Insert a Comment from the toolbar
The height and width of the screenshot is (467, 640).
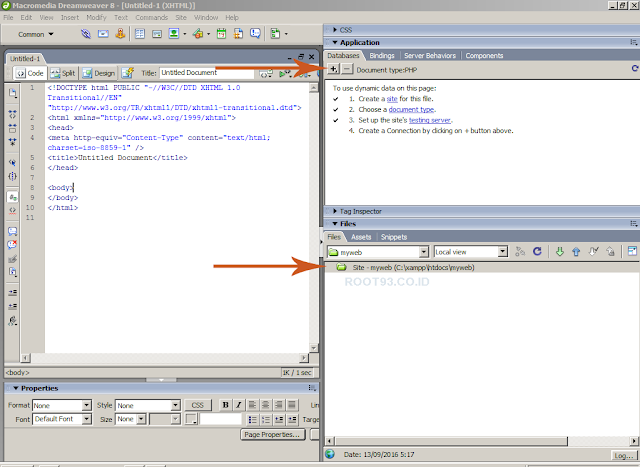(256, 34)
